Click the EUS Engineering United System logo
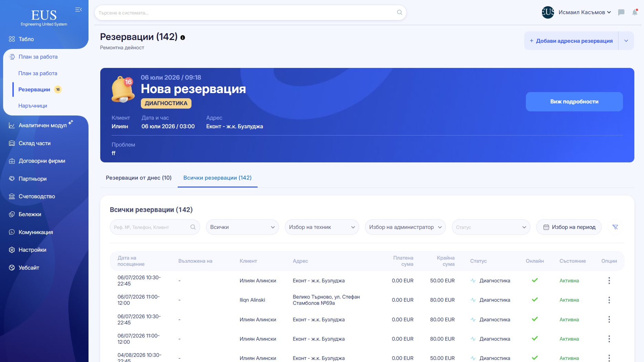644x362 pixels. 44,18
